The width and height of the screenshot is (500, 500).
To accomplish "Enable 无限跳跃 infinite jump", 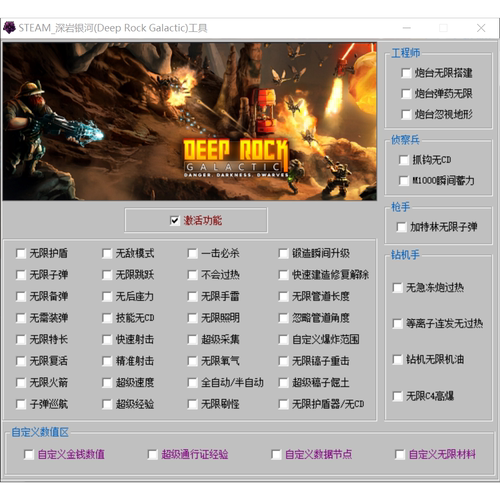I will click(107, 275).
